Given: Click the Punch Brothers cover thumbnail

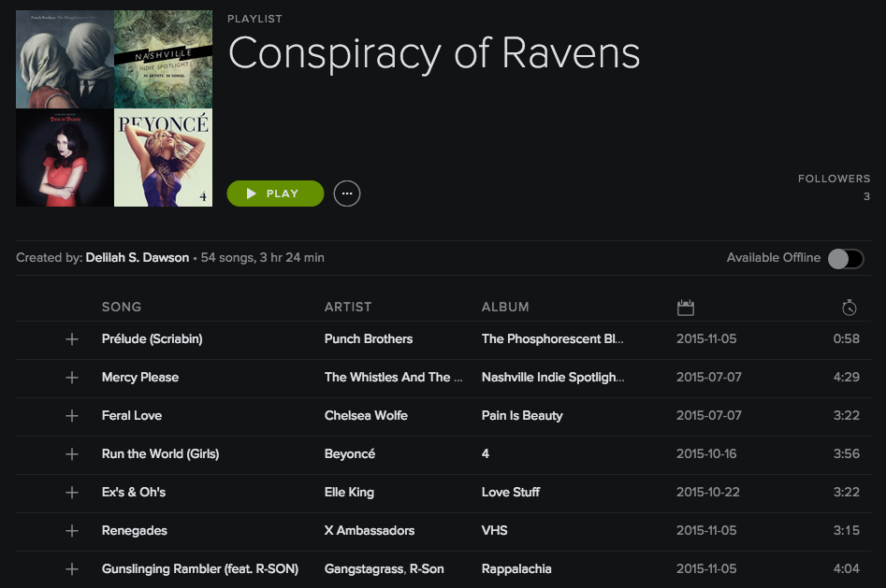Looking at the screenshot, I should [65, 59].
